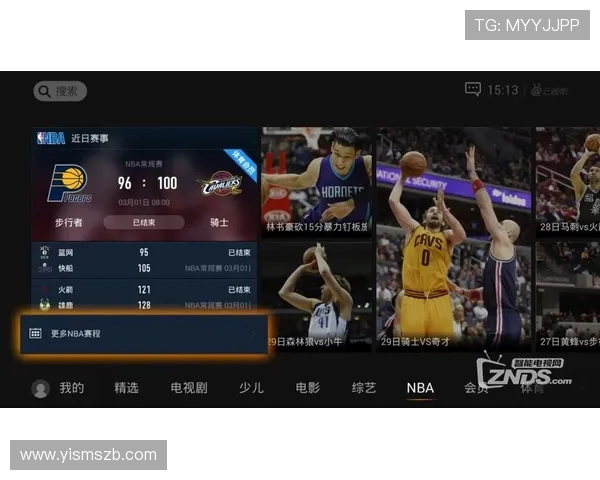Switch to the 电视剧 tab

pyautogui.click(x=189, y=388)
